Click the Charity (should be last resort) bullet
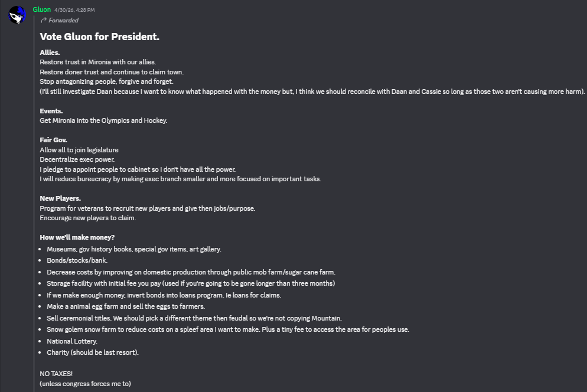Viewport: 587px width, 392px height. [x=93, y=352]
